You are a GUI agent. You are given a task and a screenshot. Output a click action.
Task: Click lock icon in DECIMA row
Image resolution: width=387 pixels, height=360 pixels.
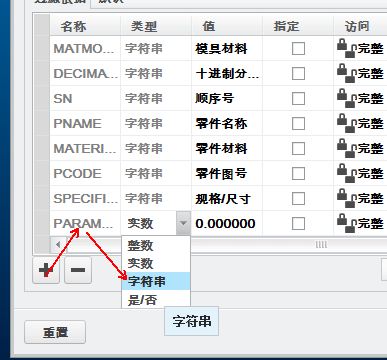[347, 73]
